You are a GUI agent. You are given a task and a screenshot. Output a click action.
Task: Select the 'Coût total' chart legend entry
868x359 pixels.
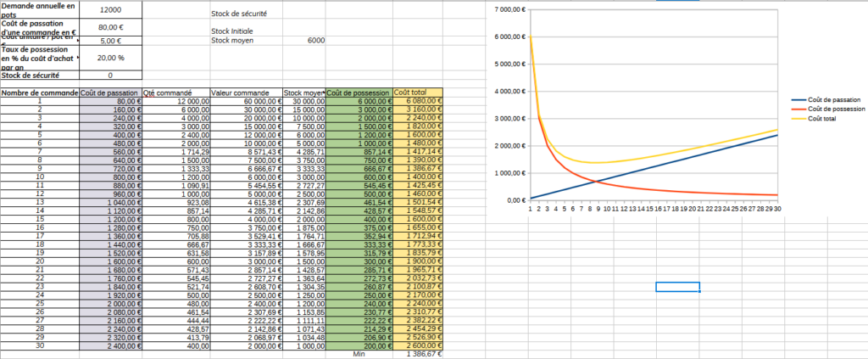coord(815,119)
